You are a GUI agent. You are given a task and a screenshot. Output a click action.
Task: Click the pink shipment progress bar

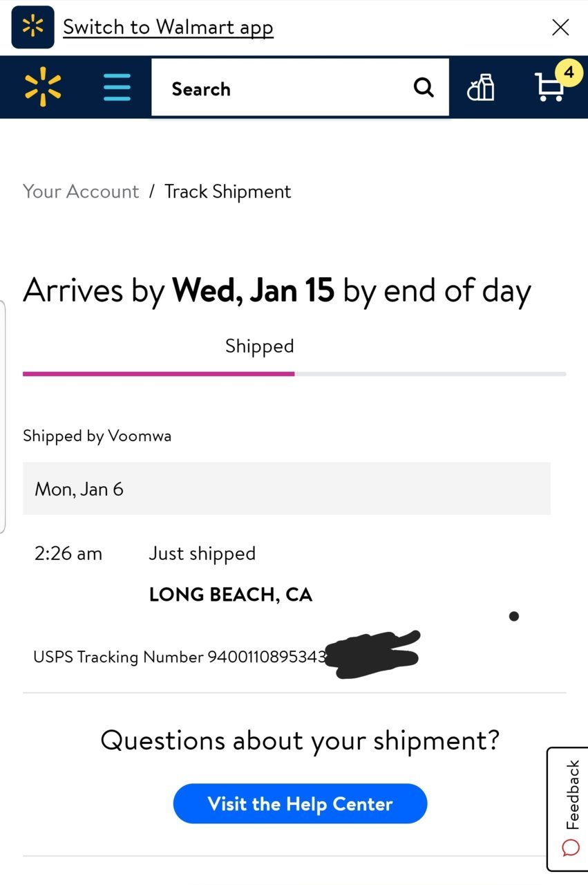tap(159, 373)
